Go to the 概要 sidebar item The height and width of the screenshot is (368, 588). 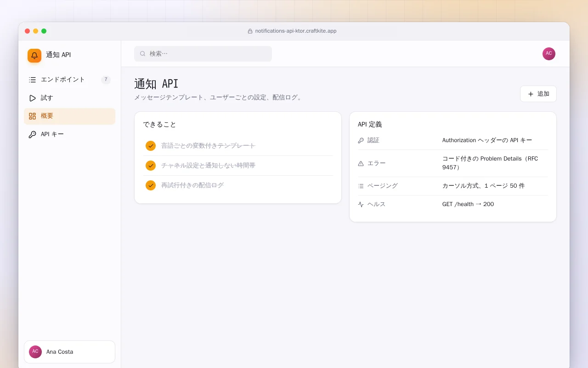pyautogui.click(x=69, y=116)
